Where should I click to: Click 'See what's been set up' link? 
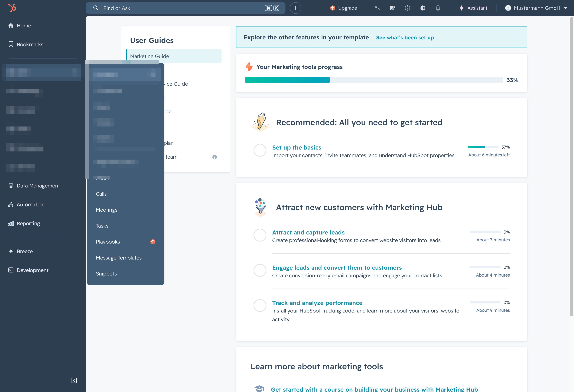tap(405, 38)
